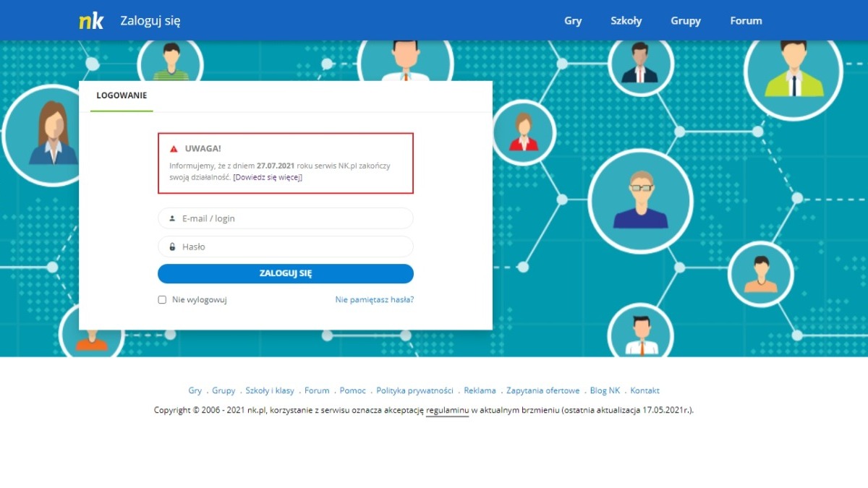Click the user icon in login field
The height and width of the screenshot is (488, 868).
pos(172,218)
